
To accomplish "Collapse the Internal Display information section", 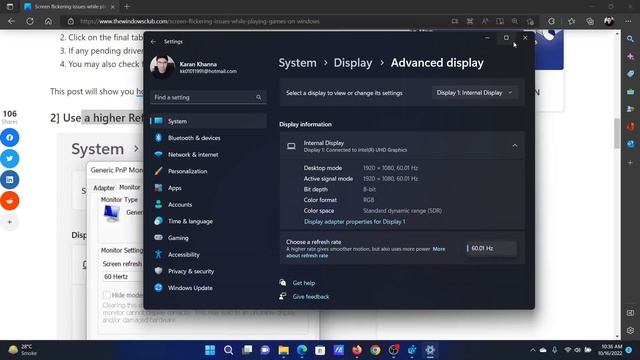I will pos(515,146).
